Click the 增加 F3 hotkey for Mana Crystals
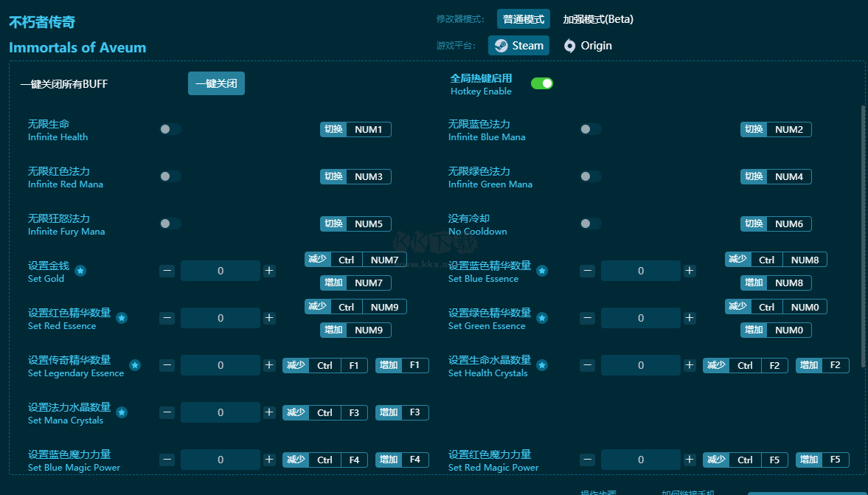868x495 pixels. click(x=402, y=412)
